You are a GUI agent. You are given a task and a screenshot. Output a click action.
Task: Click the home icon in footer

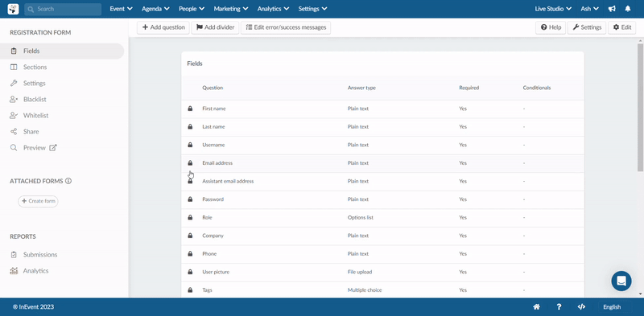(536, 307)
